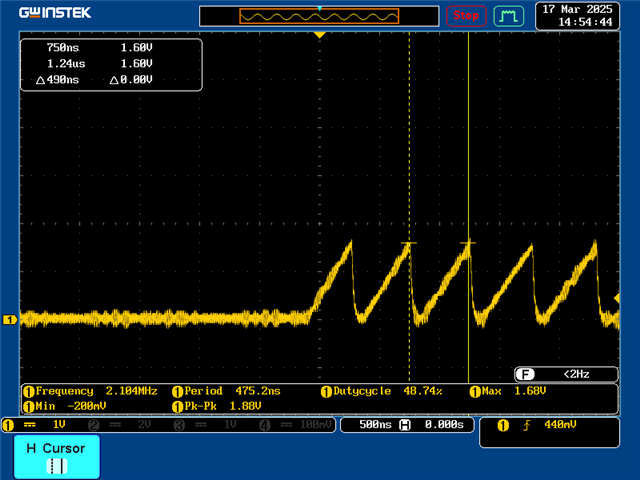Viewport: 640px width, 480px height.
Task: Click the trigger level value 440mV
Action: 560,425
